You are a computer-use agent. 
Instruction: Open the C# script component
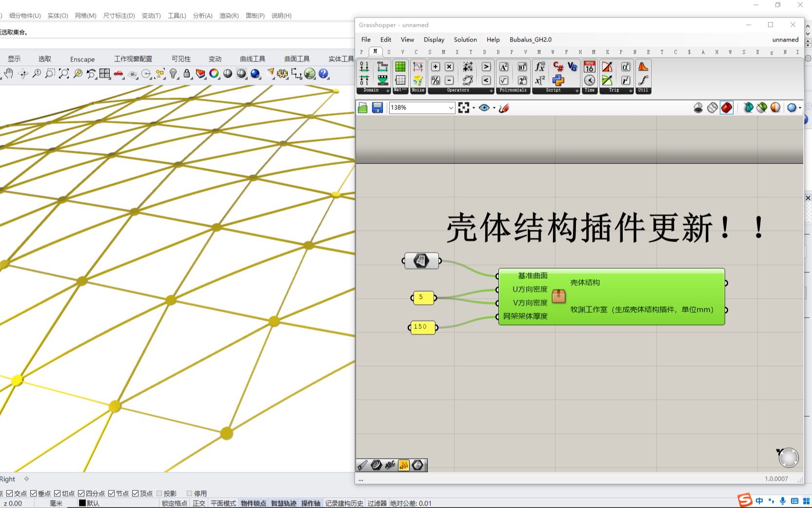tap(557, 67)
